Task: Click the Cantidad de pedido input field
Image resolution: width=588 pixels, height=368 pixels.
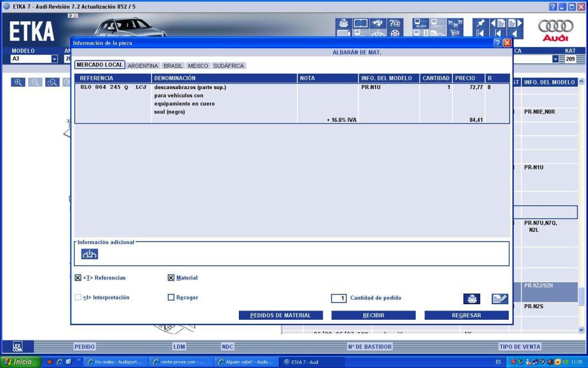Action: (339, 298)
